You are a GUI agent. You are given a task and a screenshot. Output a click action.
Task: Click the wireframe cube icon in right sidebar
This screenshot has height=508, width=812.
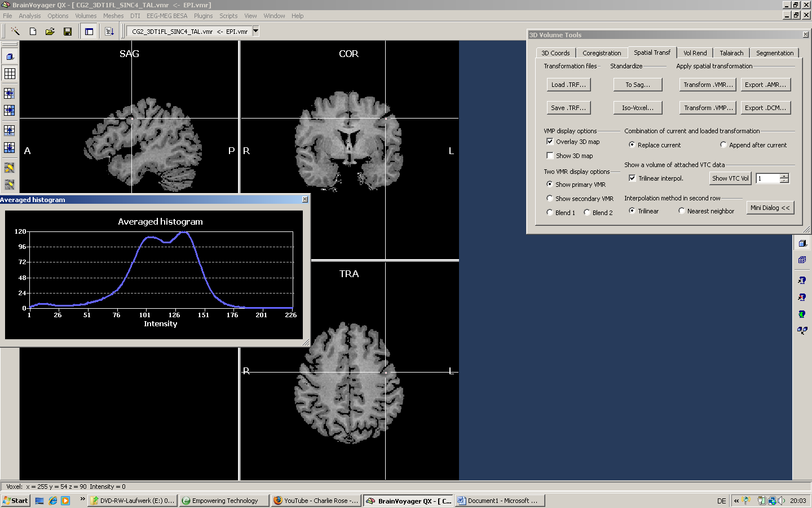click(x=802, y=260)
